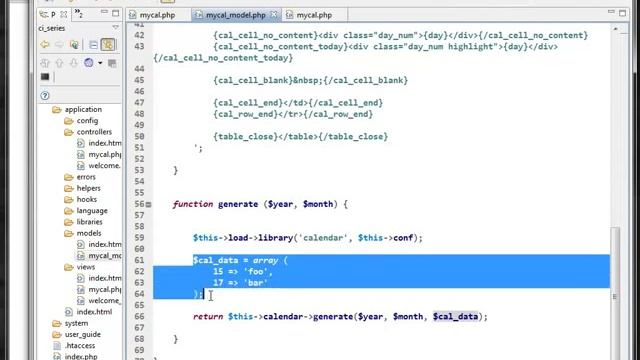This screenshot has height=360, width=640.
Task: Click the {cal_cell_blank} line 45
Action: click(x=310, y=80)
